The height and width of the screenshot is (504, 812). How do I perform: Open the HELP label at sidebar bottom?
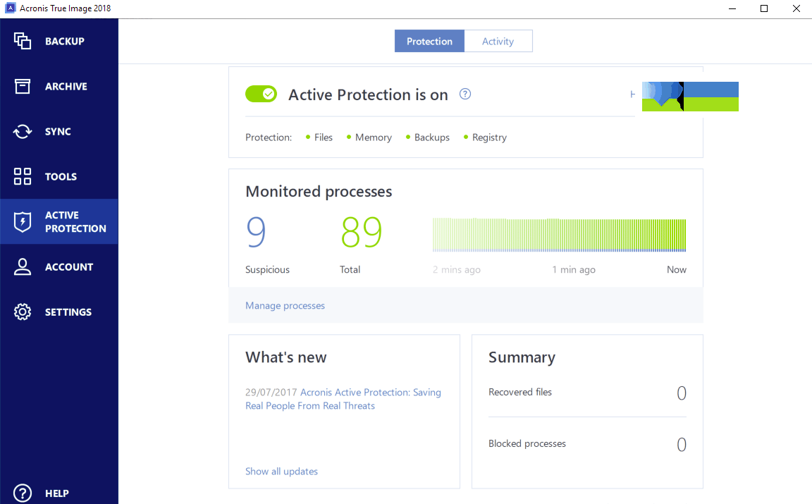click(x=57, y=493)
